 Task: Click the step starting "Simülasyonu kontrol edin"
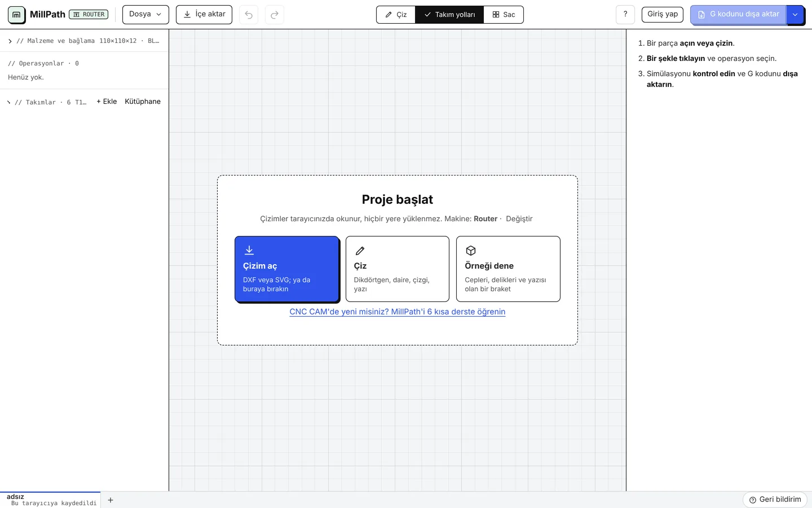(722, 79)
